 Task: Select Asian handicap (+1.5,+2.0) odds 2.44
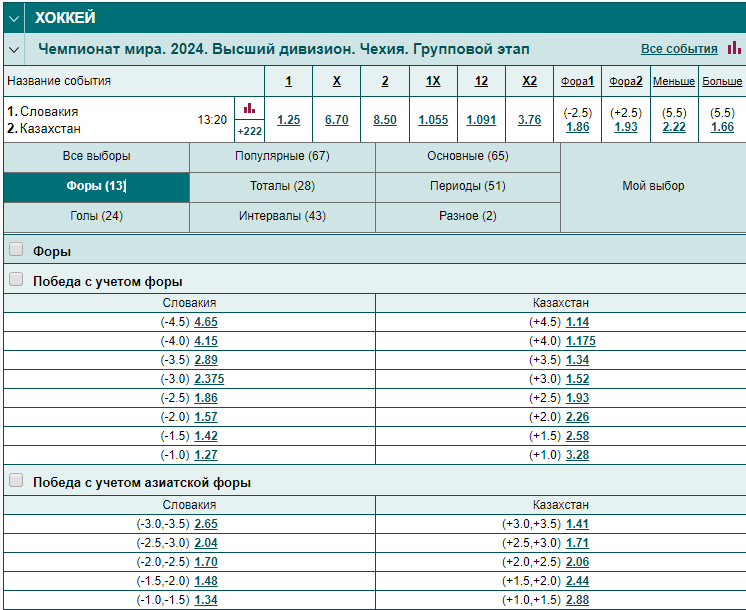point(578,581)
